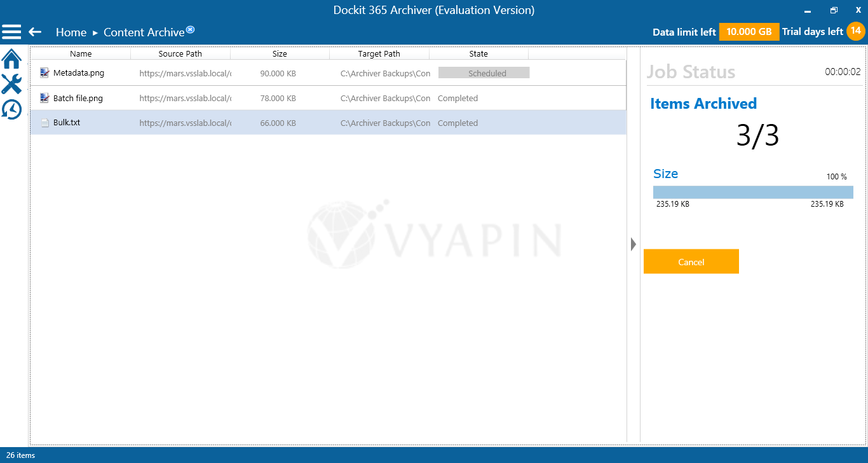This screenshot has width=868, height=463.
Task: Click the 90.000 KB size cell
Action: coord(278,73)
